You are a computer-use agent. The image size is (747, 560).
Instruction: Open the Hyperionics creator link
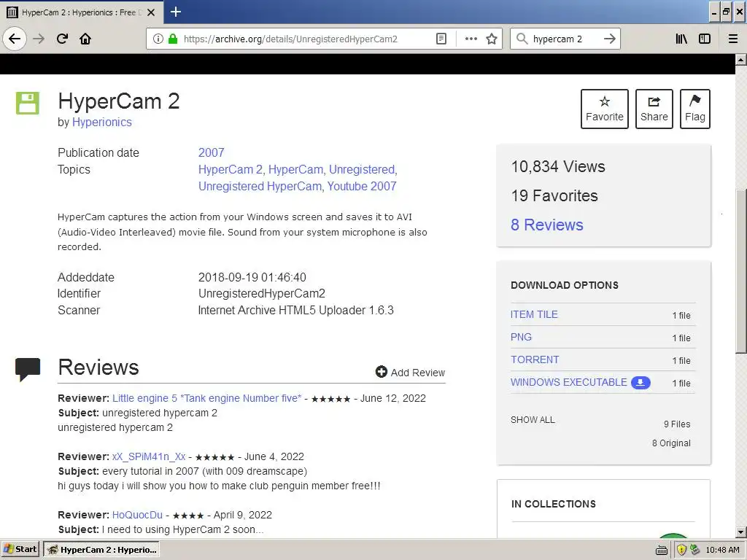102,122
